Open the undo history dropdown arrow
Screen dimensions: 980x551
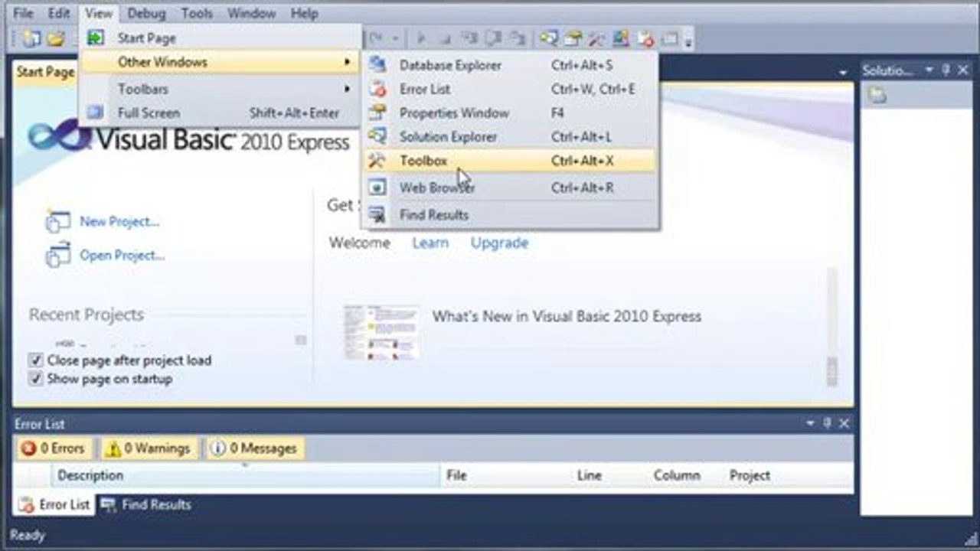click(396, 38)
